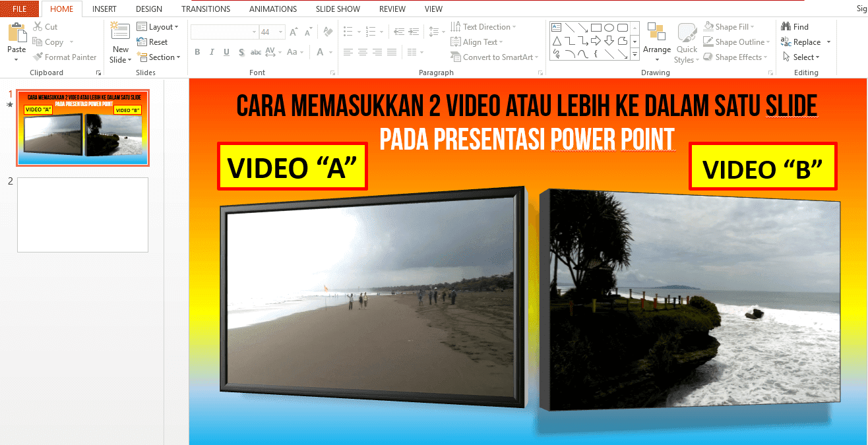The height and width of the screenshot is (445, 868).
Task: Increase list indent level
Action: (x=414, y=32)
